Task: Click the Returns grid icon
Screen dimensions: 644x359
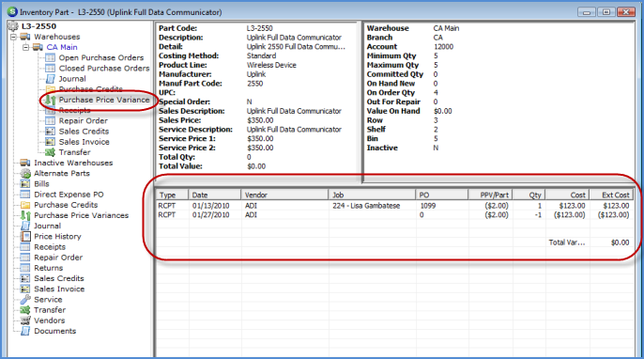Action: (x=25, y=268)
